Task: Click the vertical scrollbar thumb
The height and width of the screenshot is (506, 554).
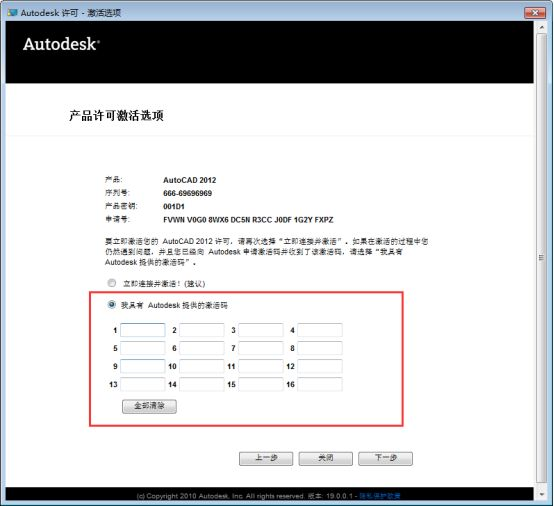Action: coord(542,258)
